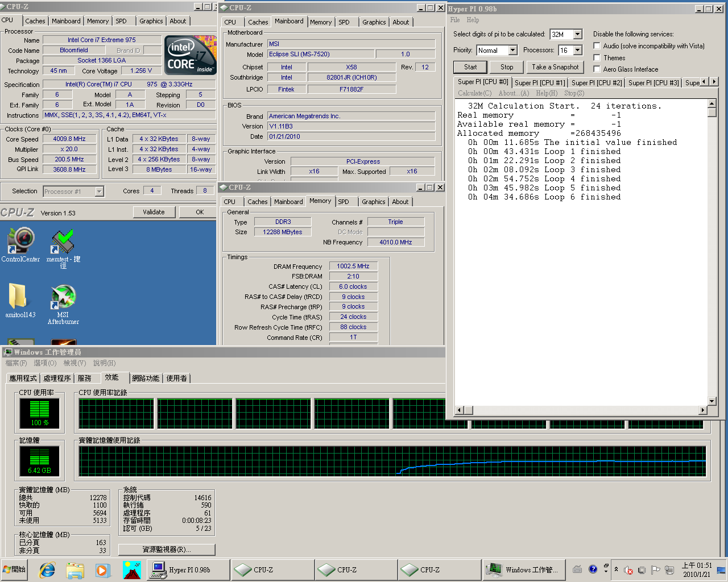Open the Help menu in Hyper PI
The image size is (728, 582).
[473, 20]
